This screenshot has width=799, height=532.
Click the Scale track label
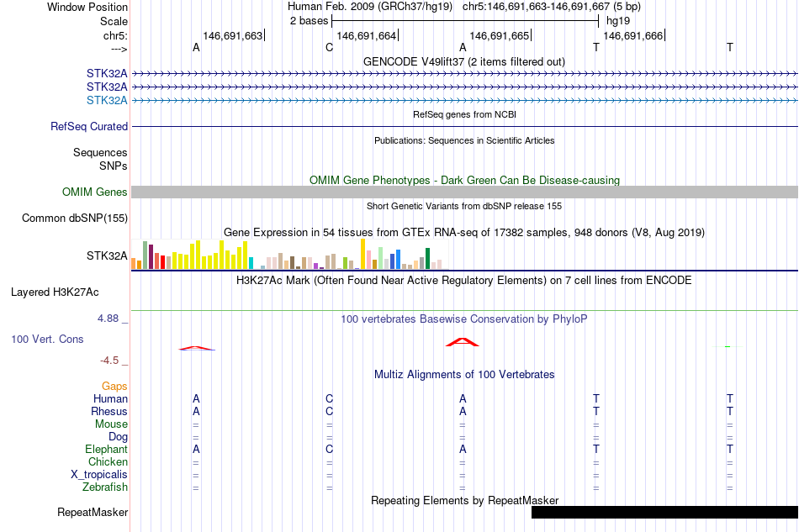[114, 21]
